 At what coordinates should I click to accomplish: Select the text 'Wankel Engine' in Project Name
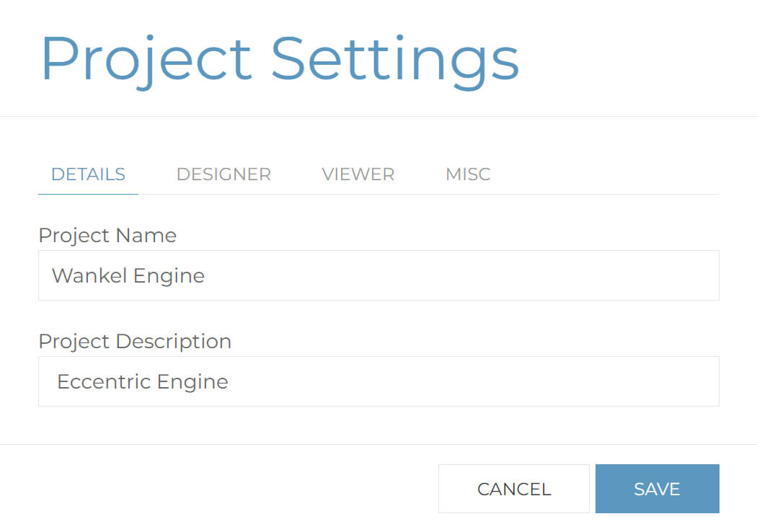(128, 275)
